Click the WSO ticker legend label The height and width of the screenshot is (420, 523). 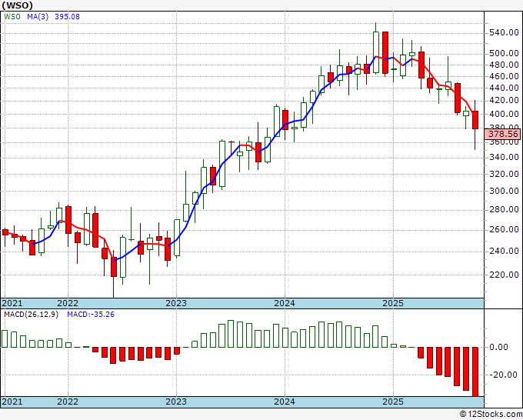12,17
